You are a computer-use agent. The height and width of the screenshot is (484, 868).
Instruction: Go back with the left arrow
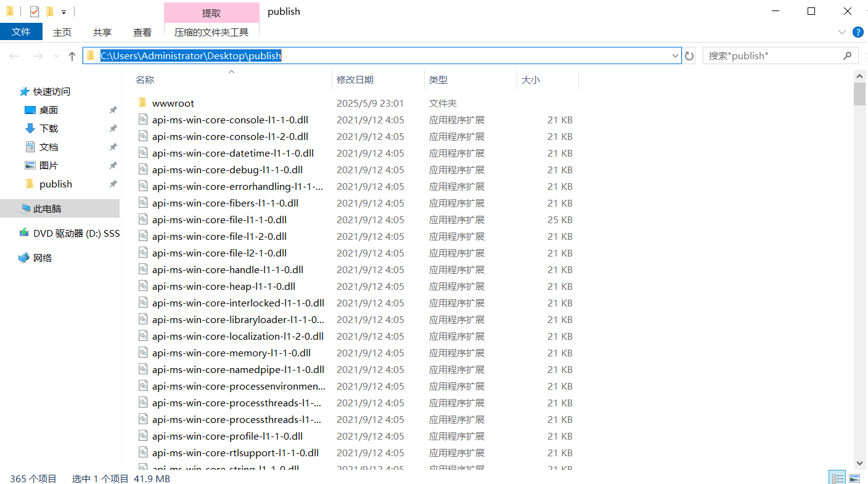click(14, 56)
